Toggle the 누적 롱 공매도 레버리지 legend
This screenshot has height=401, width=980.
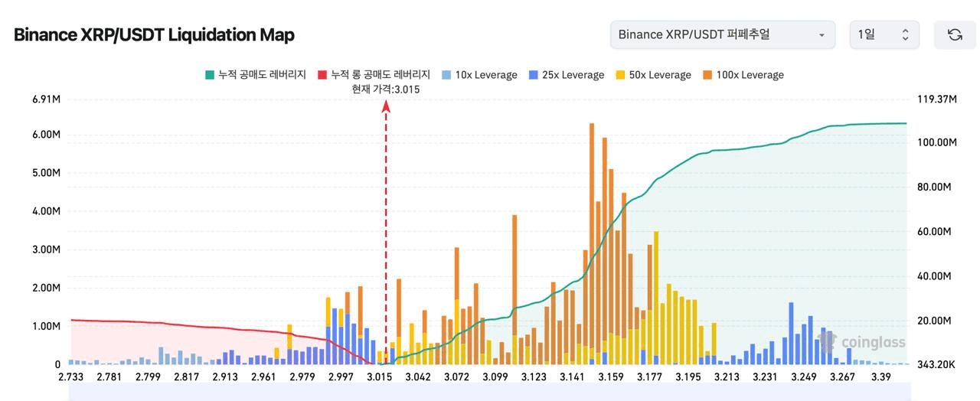[x=374, y=75]
